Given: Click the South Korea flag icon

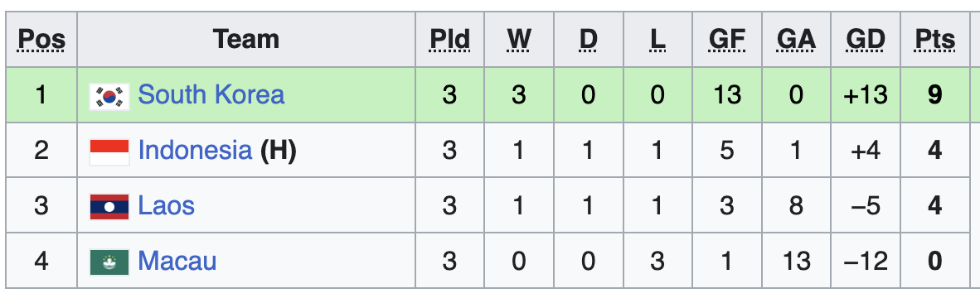Looking at the screenshot, I should [109, 97].
